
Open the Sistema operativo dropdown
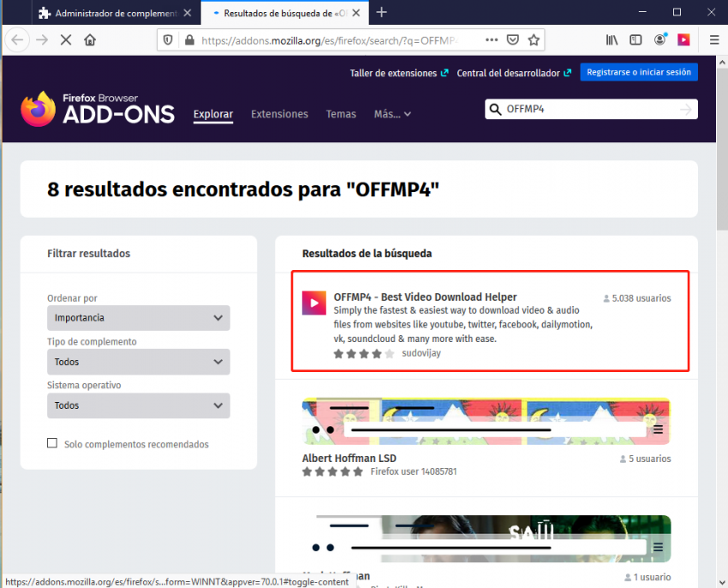[139, 405]
